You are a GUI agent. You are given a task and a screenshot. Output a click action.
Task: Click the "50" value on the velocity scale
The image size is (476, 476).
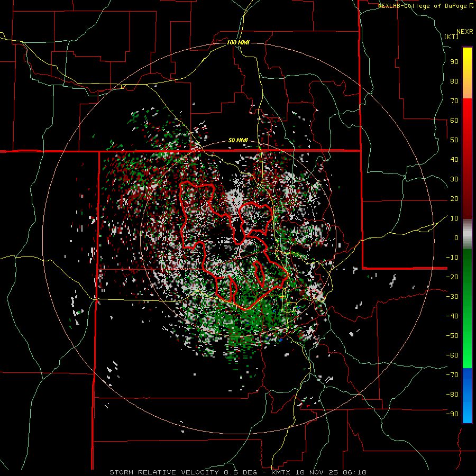[454, 140]
